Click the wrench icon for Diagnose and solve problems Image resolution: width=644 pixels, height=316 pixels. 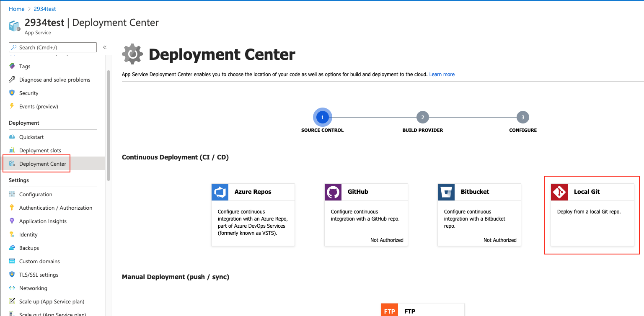point(12,80)
